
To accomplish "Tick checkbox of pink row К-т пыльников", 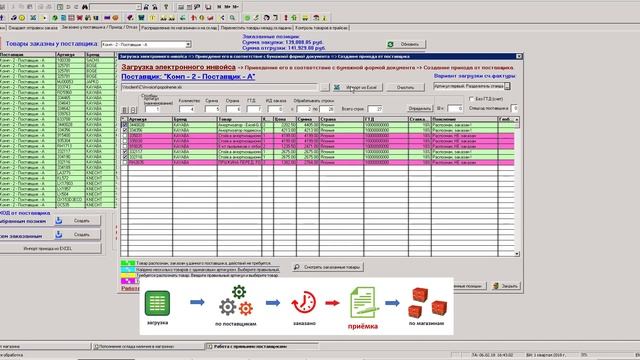I will 124,146.
